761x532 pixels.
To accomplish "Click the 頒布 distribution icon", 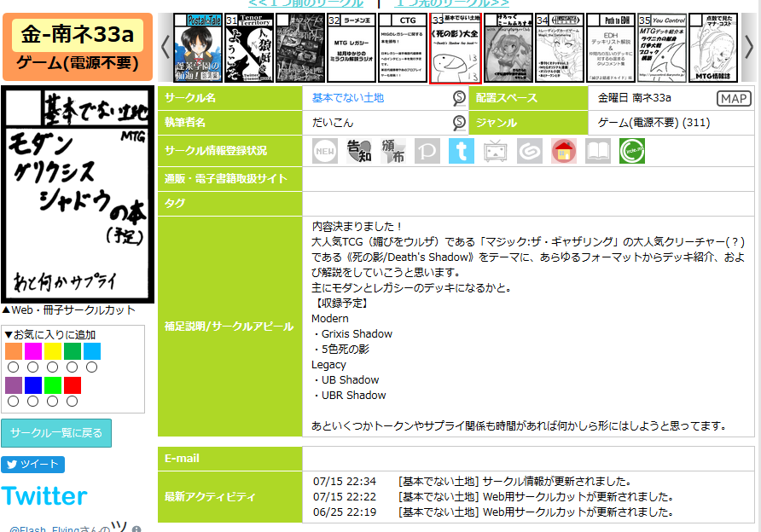I will pyautogui.click(x=393, y=151).
